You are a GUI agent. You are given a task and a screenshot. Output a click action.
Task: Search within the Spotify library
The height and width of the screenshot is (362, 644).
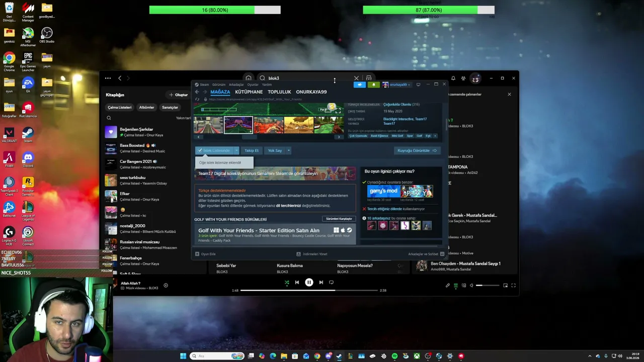(x=109, y=118)
